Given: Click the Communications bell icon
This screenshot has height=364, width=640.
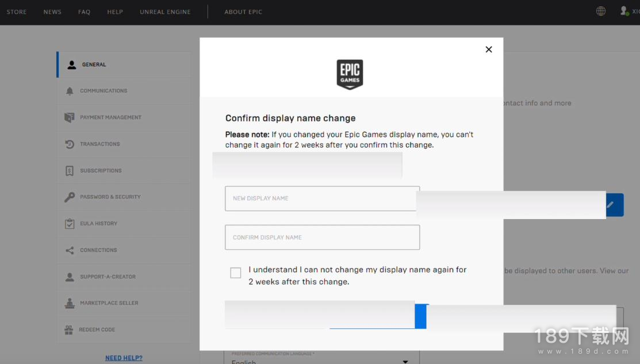Looking at the screenshot, I should pyautogui.click(x=70, y=91).
